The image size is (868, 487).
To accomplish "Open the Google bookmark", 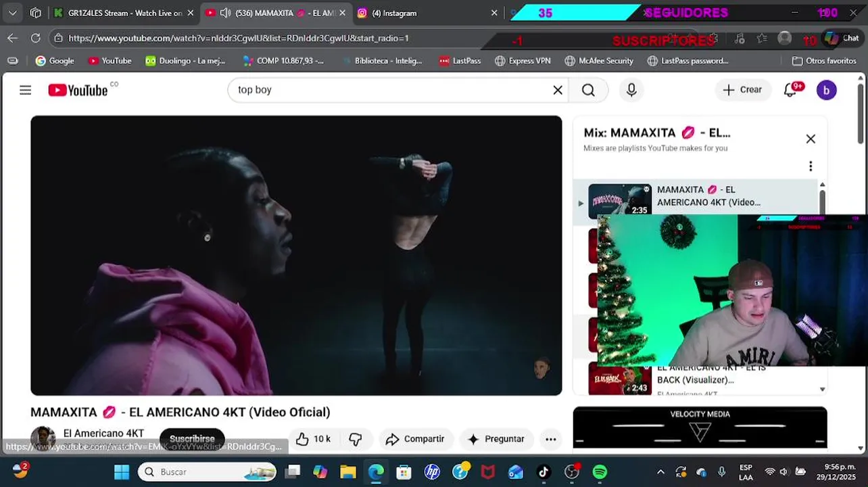I will 55,61.
